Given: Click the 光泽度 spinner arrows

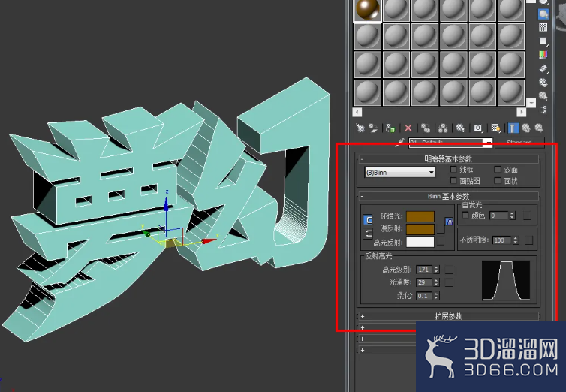Looking at the screenshot, I should pyautogui.click(x=436, y=282).
